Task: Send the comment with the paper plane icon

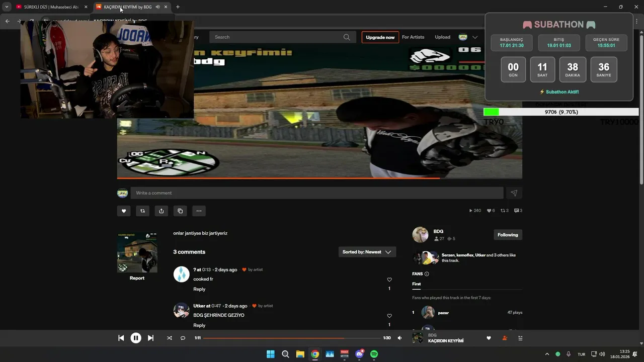Action: coord(514,193)
